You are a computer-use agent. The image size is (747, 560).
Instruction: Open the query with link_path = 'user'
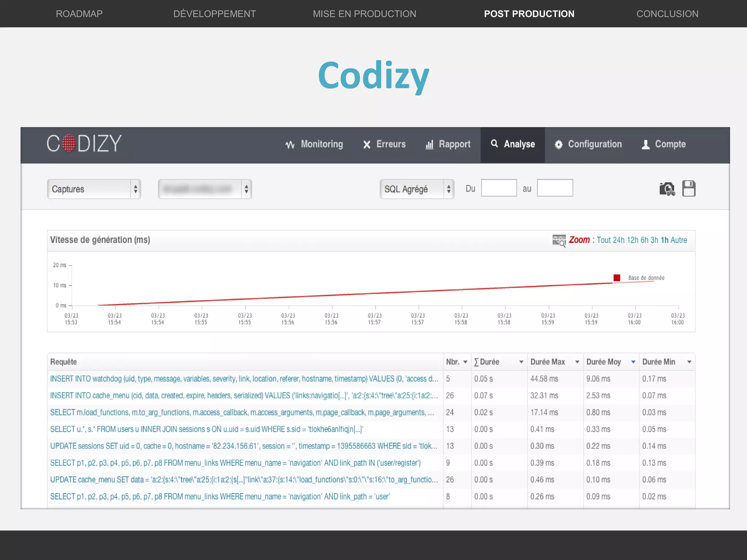click(x=220, y=496)
